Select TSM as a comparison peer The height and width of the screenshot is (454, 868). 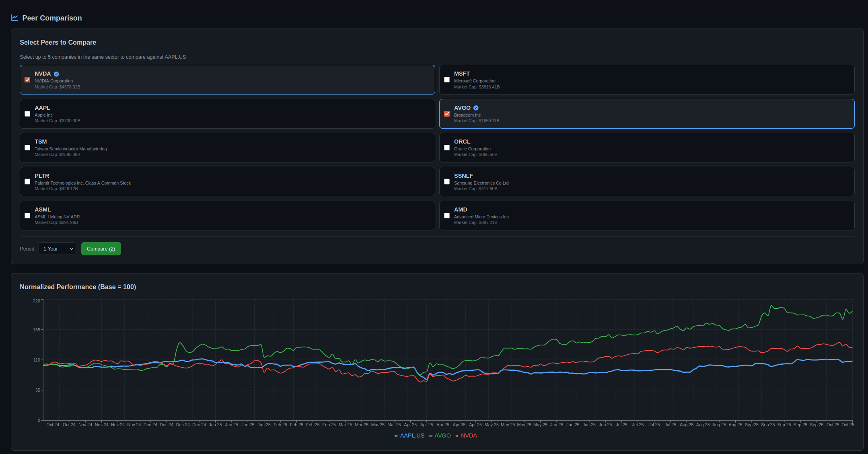coord(27,148)
